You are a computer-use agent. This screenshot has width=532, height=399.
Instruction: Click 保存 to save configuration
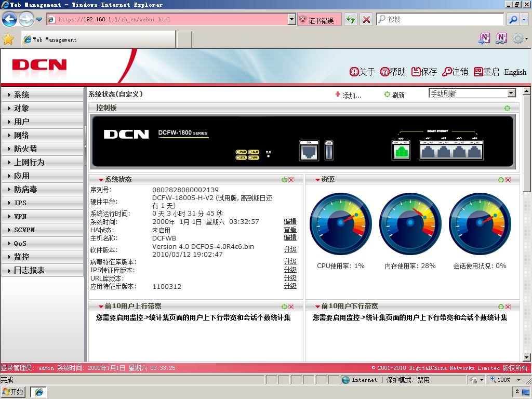(424, 72)
